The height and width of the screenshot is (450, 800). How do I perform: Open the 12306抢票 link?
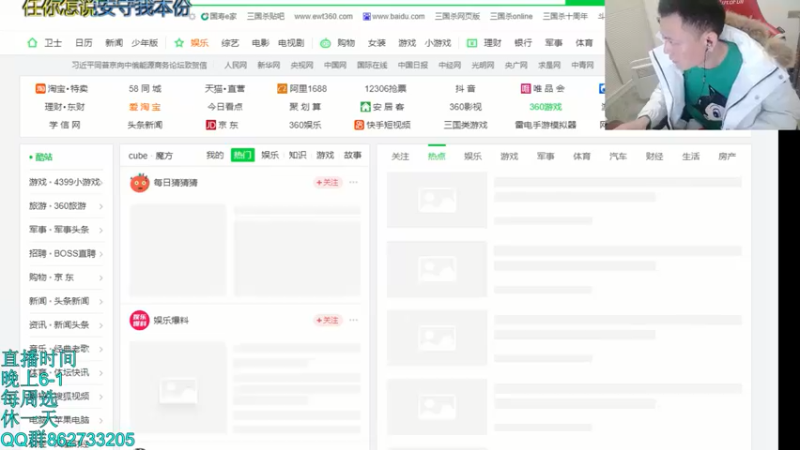point(385,89)
